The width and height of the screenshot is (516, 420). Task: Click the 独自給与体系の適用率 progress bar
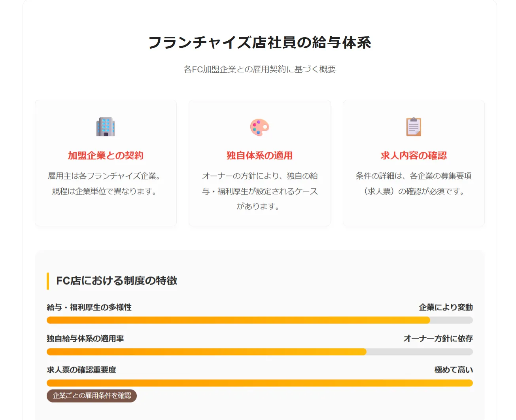coord(260,352)
